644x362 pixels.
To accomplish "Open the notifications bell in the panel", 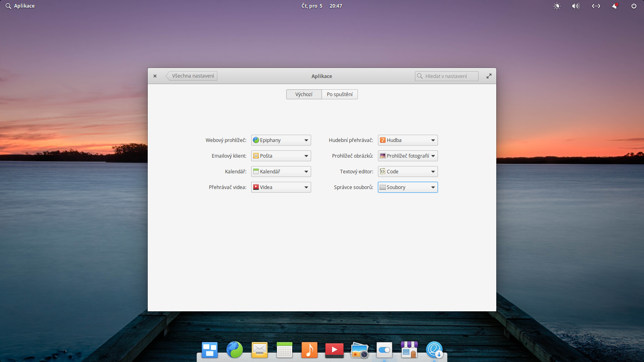I will point(614,6).
